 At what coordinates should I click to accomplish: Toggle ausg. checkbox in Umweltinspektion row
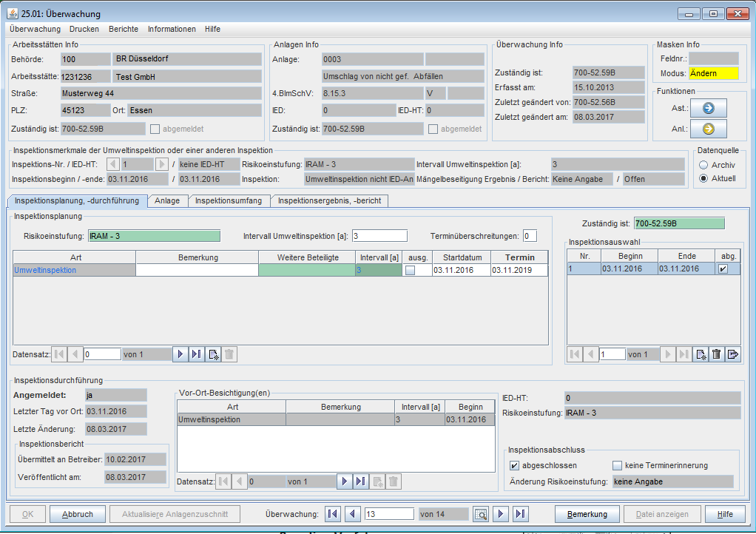(411, 271)
